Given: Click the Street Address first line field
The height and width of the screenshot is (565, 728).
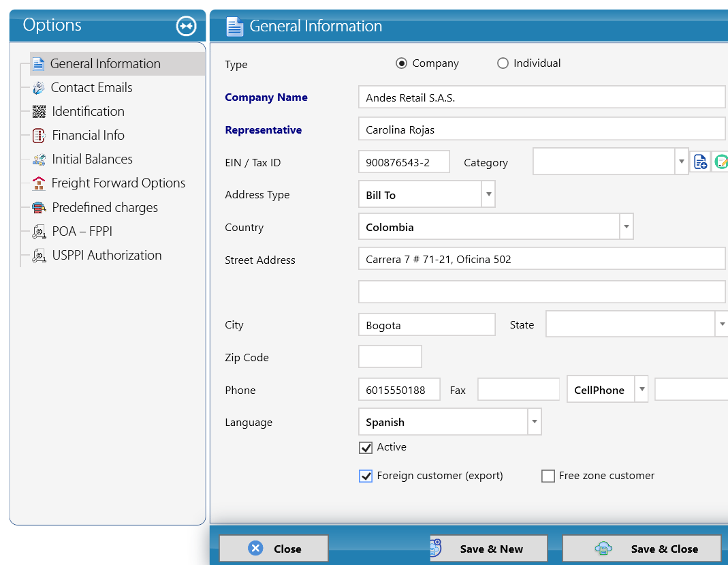Looking at the screenshot, I should pyautogui.click(x=542, y=259).
